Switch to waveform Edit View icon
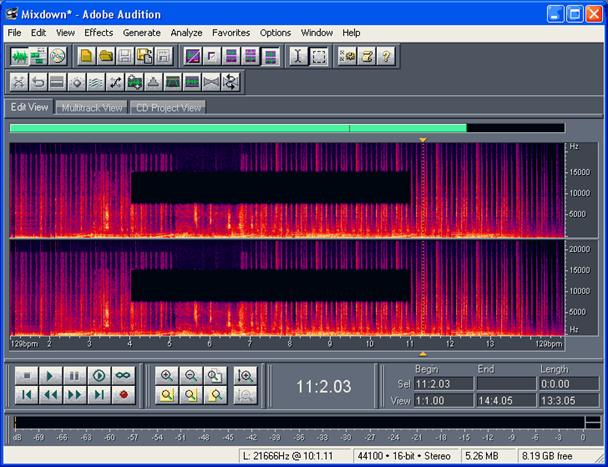 (19, 56)
